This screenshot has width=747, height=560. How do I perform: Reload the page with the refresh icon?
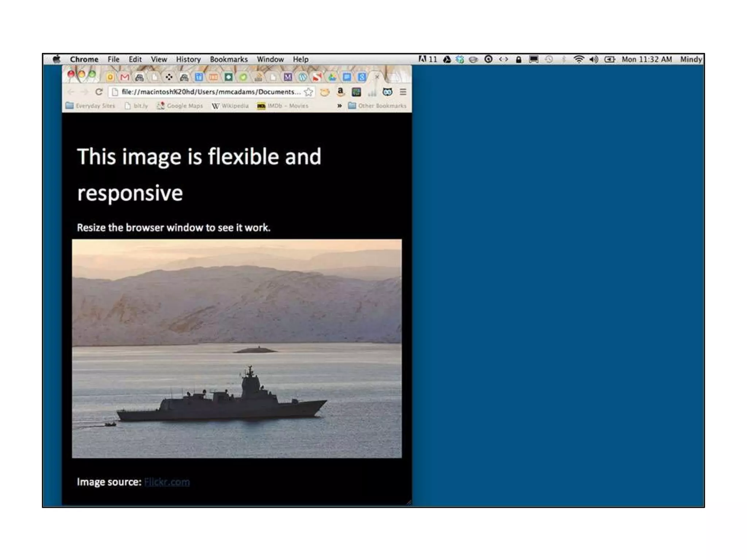click(x=99, y=92)
